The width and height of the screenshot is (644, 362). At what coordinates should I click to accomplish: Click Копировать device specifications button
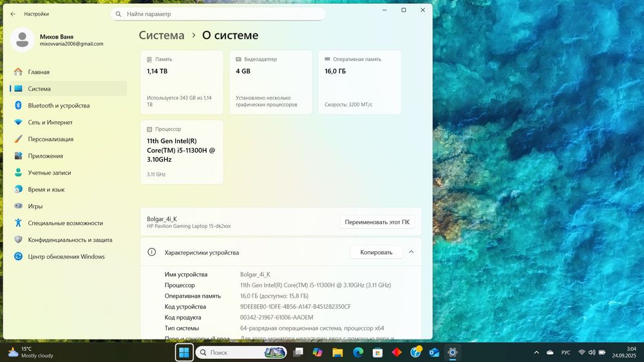coord(376,252)
